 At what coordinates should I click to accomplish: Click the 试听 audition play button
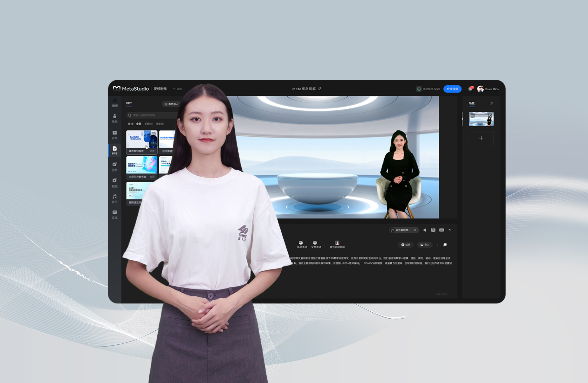(406, 245)
